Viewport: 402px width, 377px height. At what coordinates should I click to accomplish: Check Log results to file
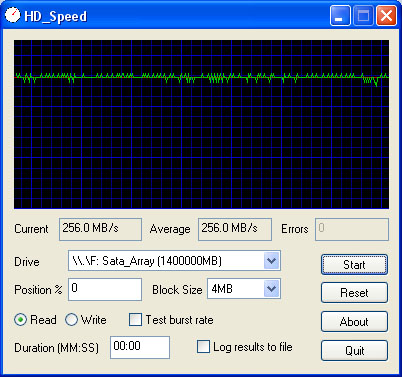tap(203, 347)
